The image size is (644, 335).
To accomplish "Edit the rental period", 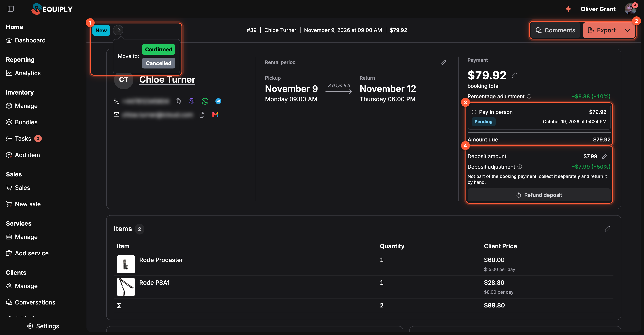I will [x=443, y=62].
